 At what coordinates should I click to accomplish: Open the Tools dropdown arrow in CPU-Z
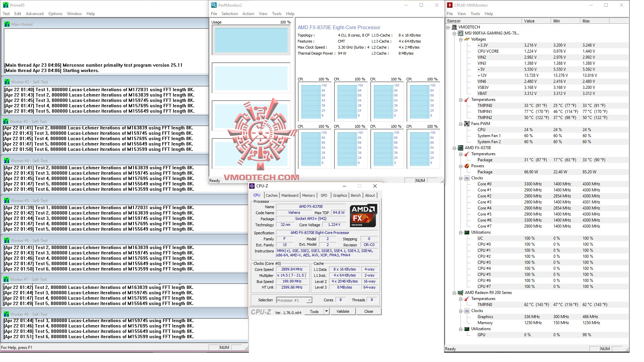pyautogui.click(x=326, y=311)
